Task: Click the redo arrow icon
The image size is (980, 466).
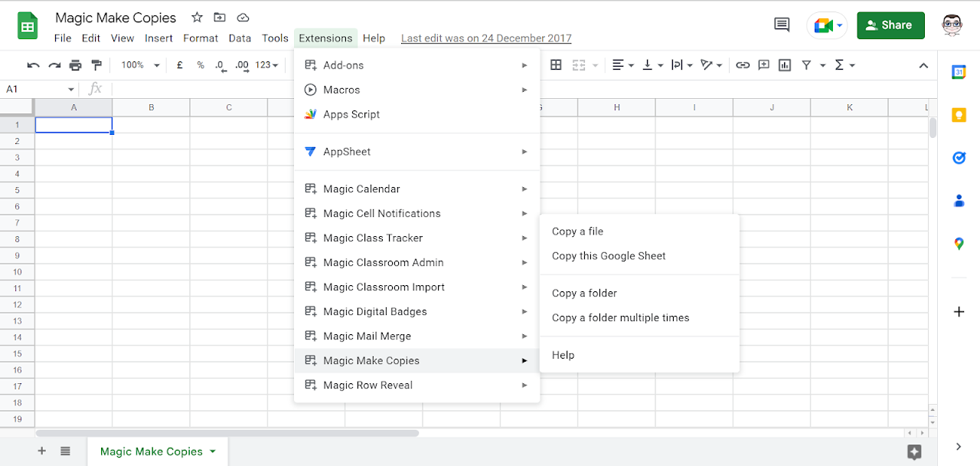Action: click(x=54, y=65)
